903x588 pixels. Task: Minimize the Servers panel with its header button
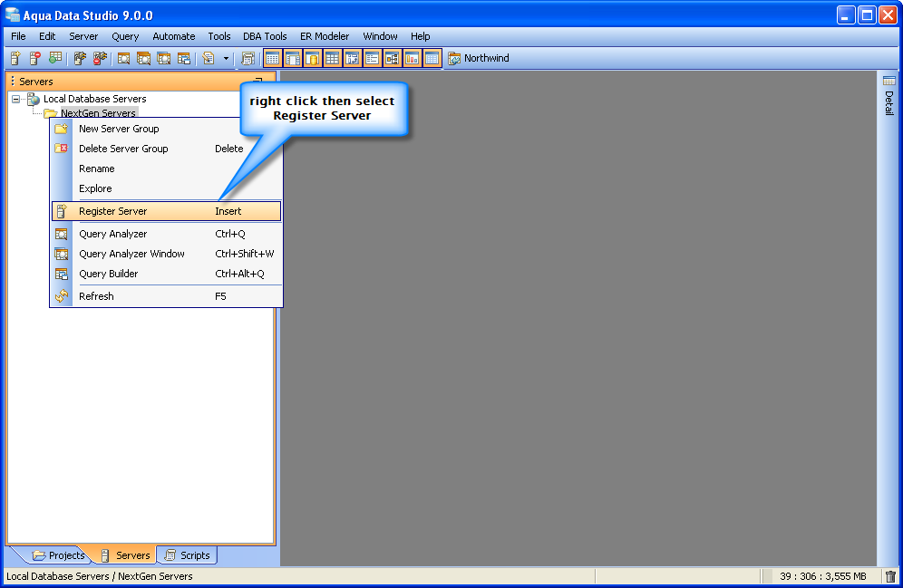pos(258,82)
